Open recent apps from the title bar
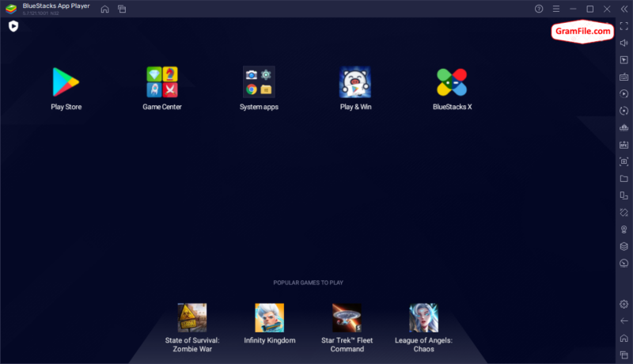Screen dimensions: 633x364 pos(122,9)
